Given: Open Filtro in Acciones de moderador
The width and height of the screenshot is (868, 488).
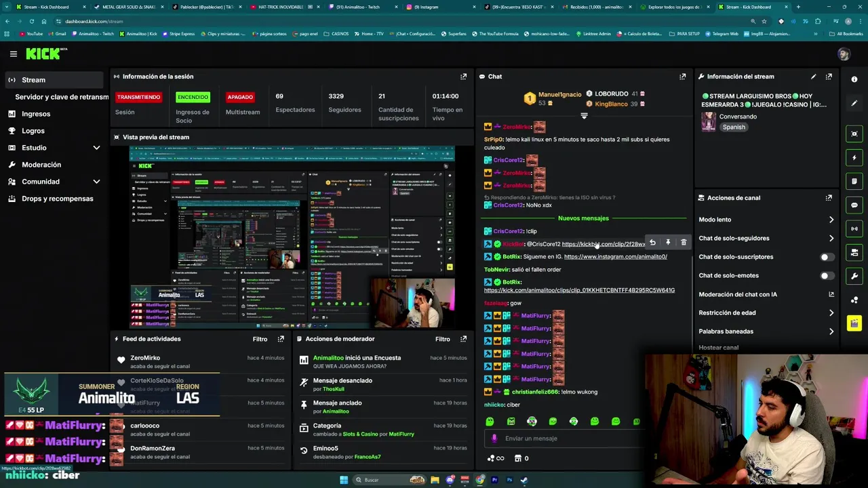Looking at the screenshot, I should pos(442,339).
